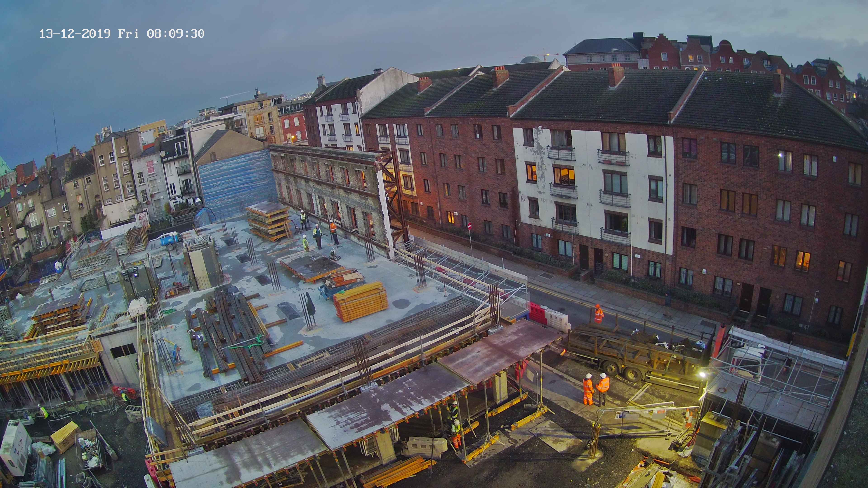Click the lone orange-suited worker on street
Screen dimensions: 868x488
click(x=598, y=314)
